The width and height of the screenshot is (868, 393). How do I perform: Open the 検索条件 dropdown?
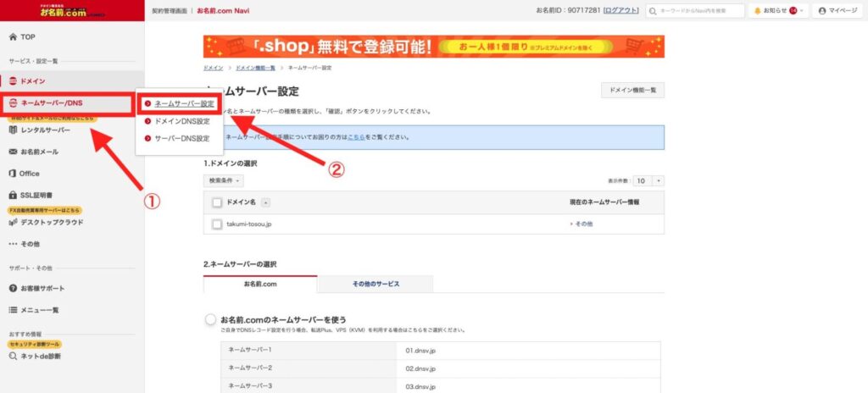click(x=224, y=180)
